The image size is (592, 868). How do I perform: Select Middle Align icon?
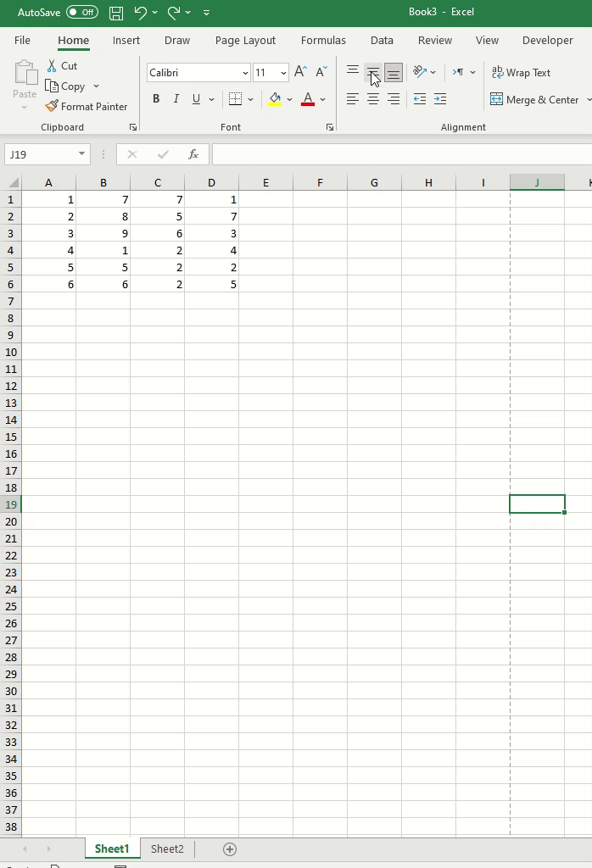pos(372,72)
